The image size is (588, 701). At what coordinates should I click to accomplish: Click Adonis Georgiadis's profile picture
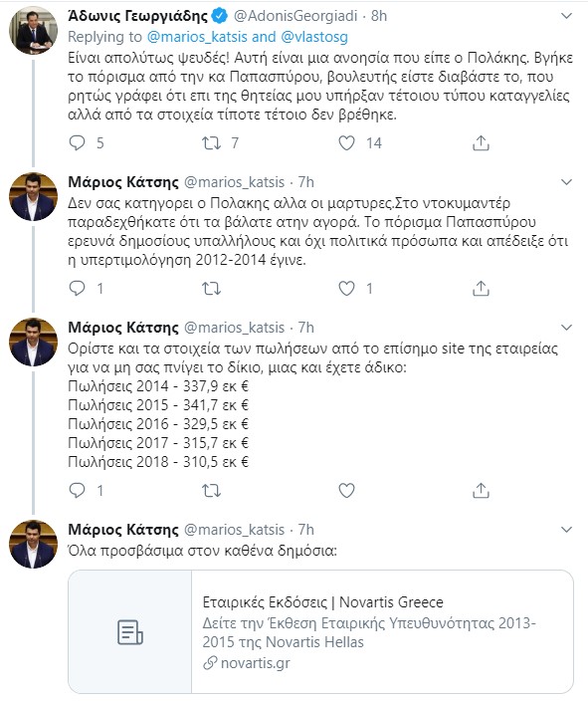(33, 31)
